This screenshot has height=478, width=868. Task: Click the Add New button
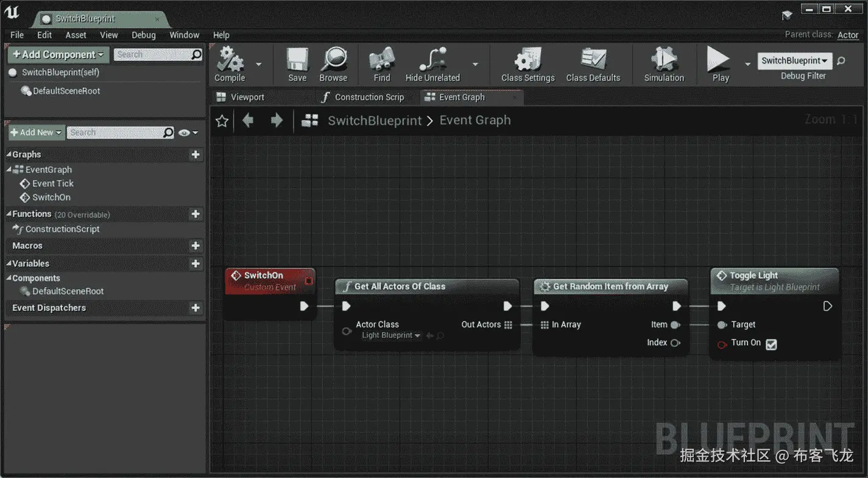37,132
